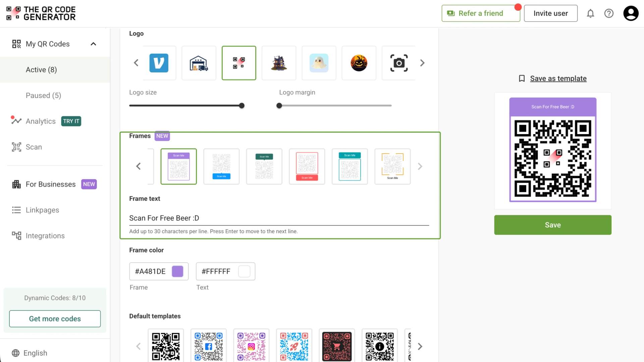Open the user profile avatar
644x362 pixels.
tap(631, 13)
